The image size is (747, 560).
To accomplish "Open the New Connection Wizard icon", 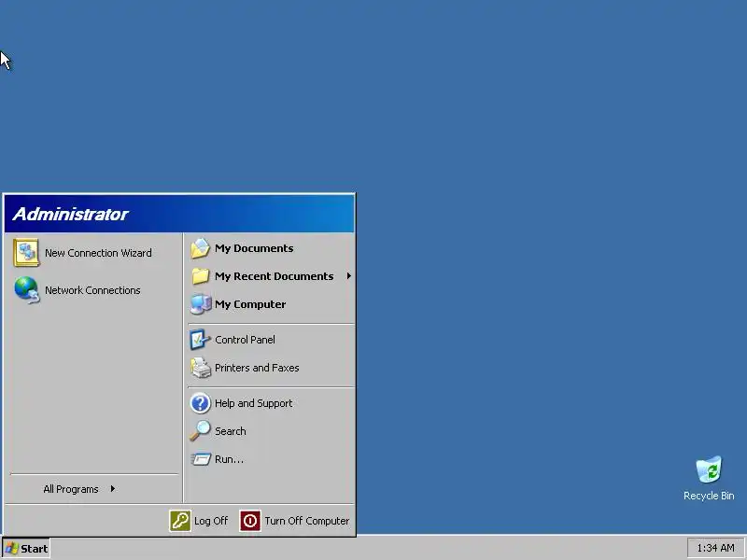I will [26, 252].
